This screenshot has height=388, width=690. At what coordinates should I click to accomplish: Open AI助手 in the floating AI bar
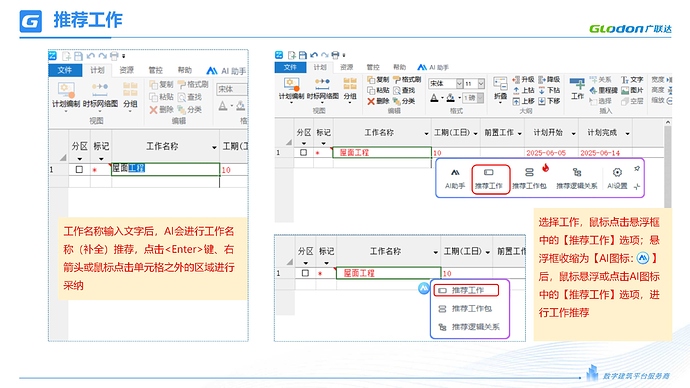pyautogui.click(x=455, y=179)
